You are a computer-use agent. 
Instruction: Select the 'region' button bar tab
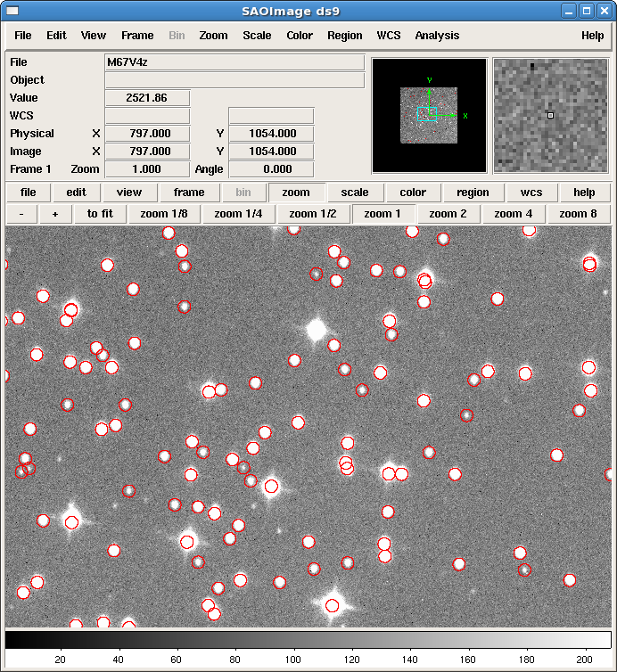coord(473,193)
